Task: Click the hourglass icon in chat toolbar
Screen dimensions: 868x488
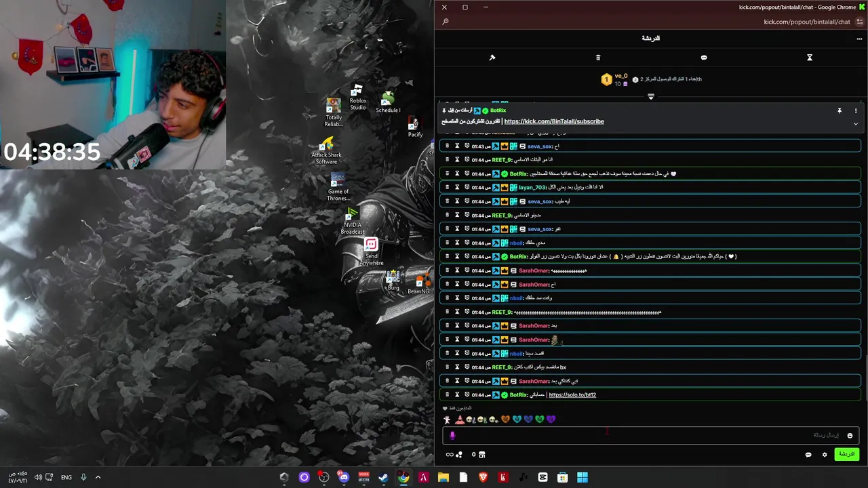Action: (809, 58)
